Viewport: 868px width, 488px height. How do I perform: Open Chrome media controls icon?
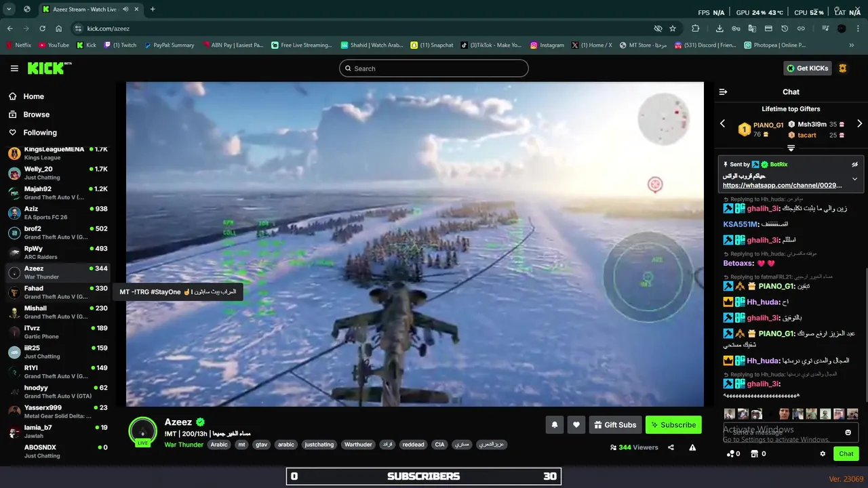pos(825,28)
